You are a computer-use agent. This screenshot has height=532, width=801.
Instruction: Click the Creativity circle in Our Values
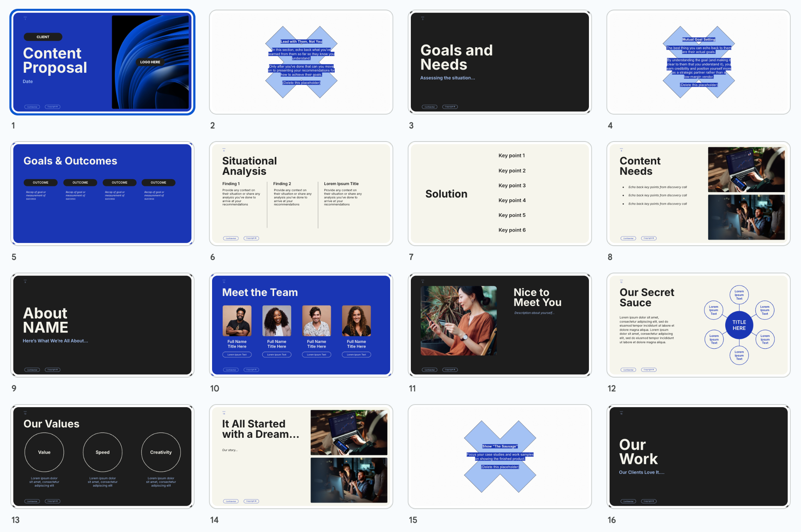coord(161,452)
